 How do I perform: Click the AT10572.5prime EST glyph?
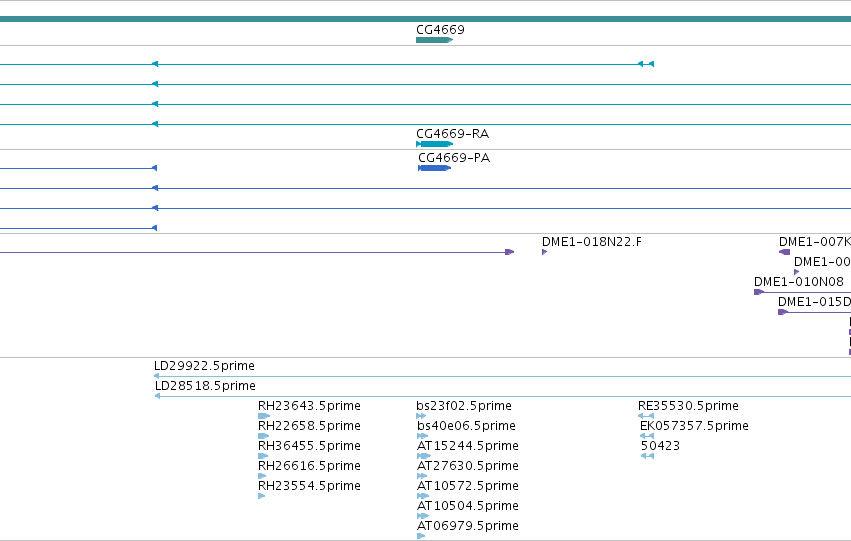click(x=423, y=496)
